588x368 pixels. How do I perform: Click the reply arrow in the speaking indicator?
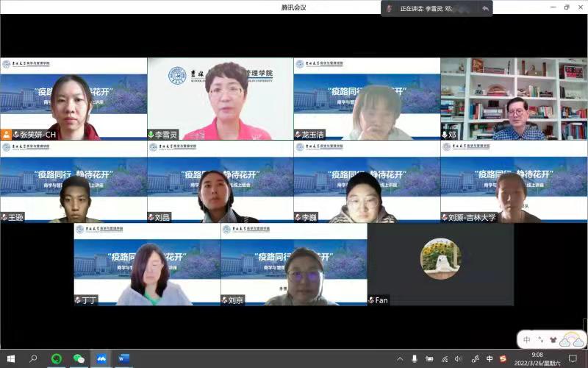(485, 8)
